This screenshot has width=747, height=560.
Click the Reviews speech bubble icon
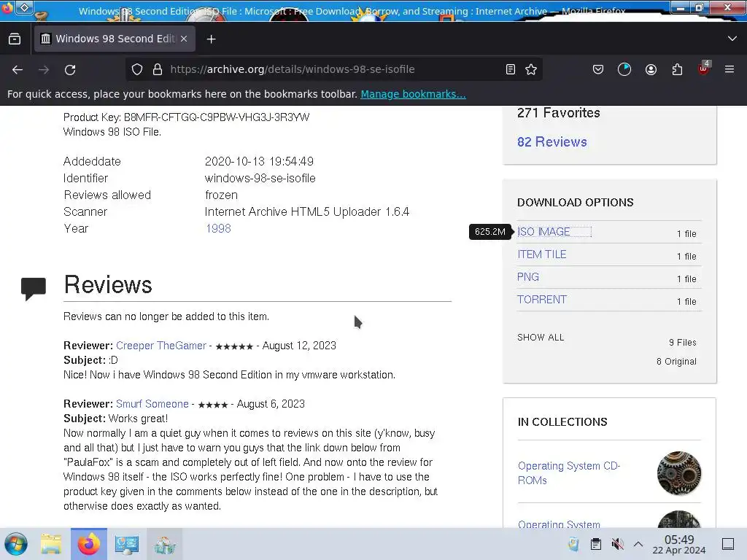pos(34,289)
